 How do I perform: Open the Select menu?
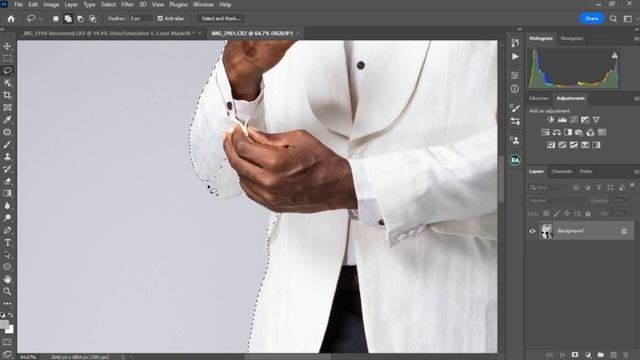pyautogui.click(x=108, y=4)
